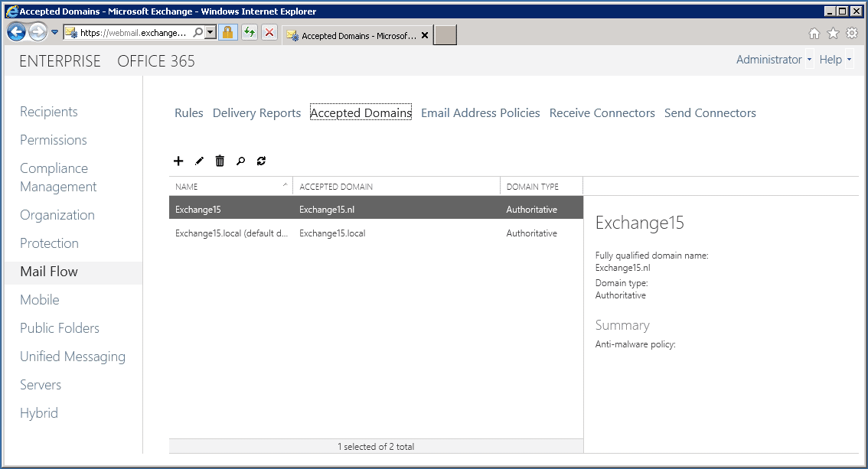The image size is (868, 469).
Task: Open Compliance Management section
Action: pos(58,178)
